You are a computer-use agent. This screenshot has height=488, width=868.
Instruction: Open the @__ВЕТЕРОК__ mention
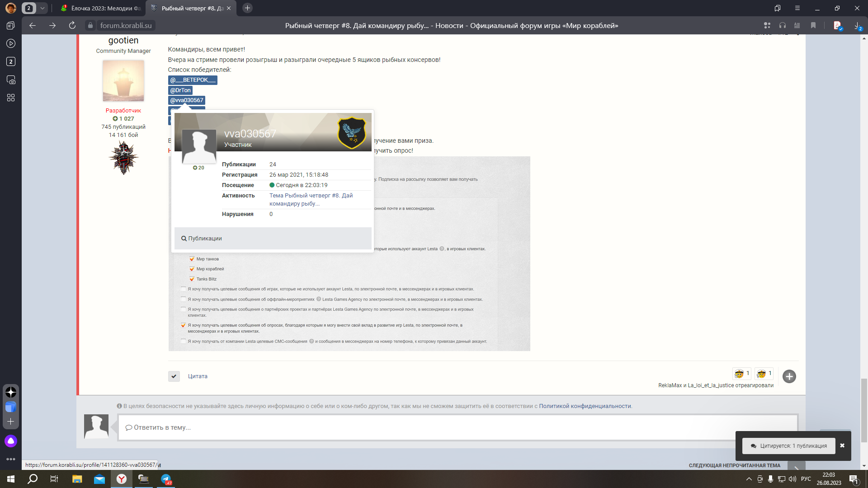point(193,80)
